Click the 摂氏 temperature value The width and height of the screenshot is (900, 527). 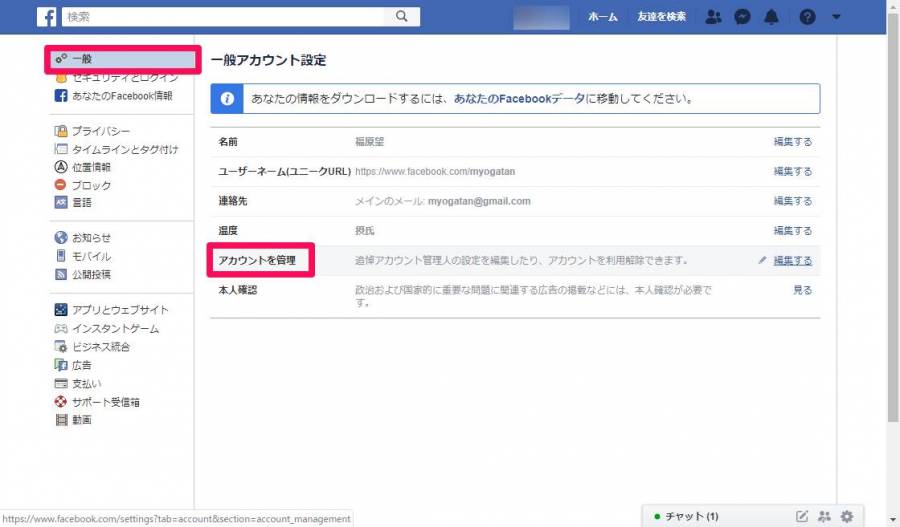pyautogui.click(x=364, y=231)
